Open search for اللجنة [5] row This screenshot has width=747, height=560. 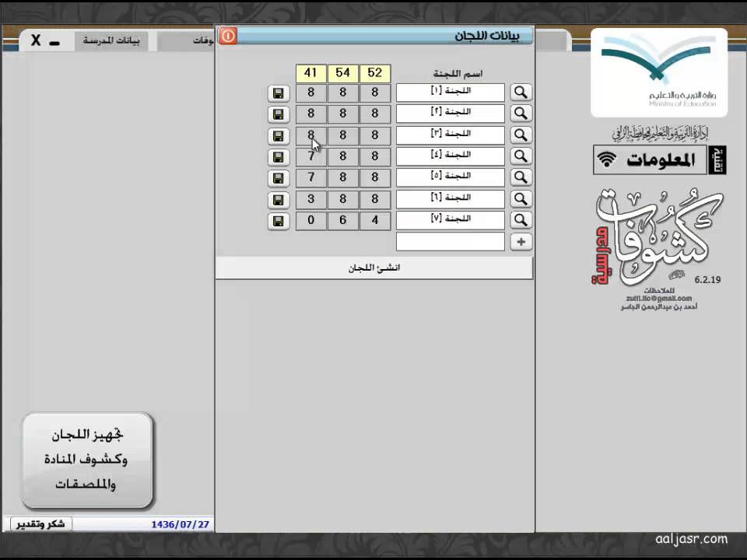(x=521, y=178)
